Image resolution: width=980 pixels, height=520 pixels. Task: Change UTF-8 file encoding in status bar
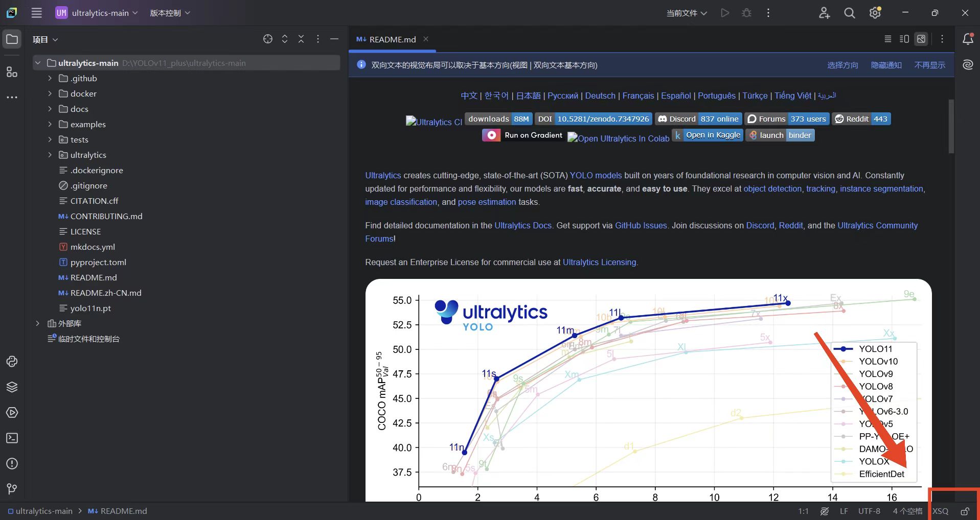pyautogui.click(x=869, y=511)
